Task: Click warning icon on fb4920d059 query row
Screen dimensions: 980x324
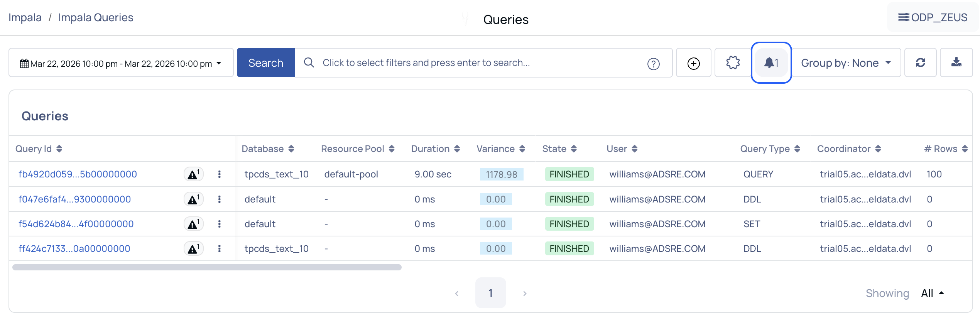Action: 193,174
